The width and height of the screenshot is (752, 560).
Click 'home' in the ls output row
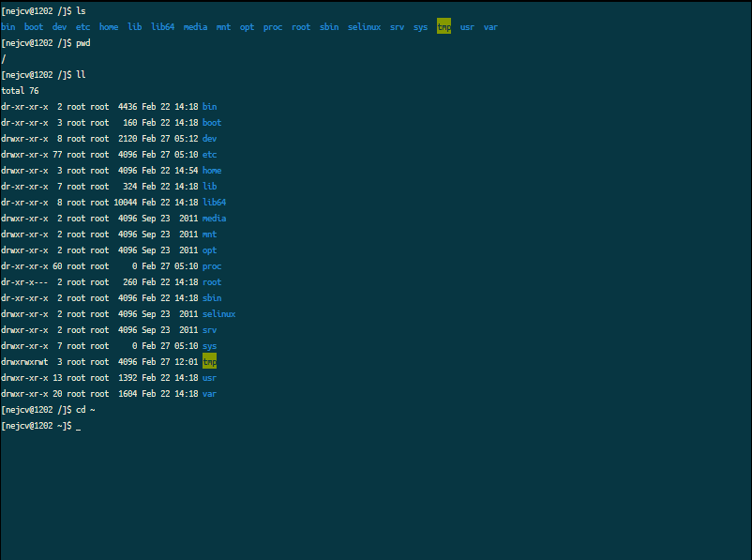click(x=109, y=27)
